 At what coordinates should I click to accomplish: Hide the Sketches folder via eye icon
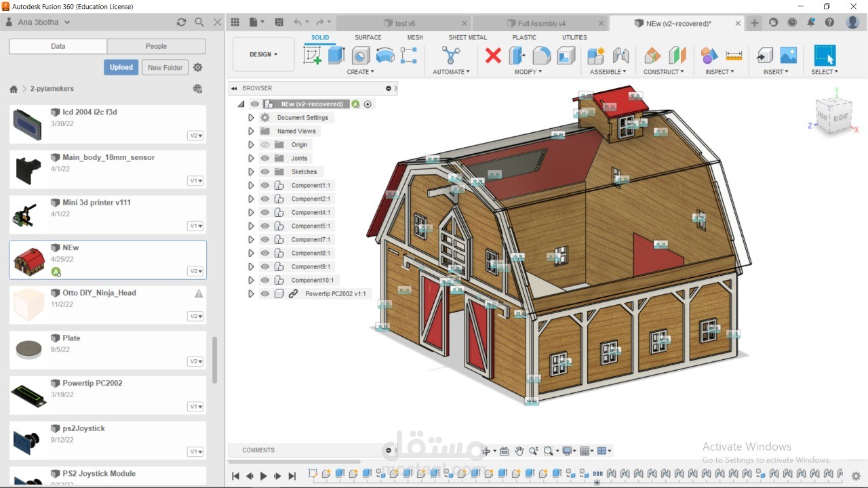(265, 171)
